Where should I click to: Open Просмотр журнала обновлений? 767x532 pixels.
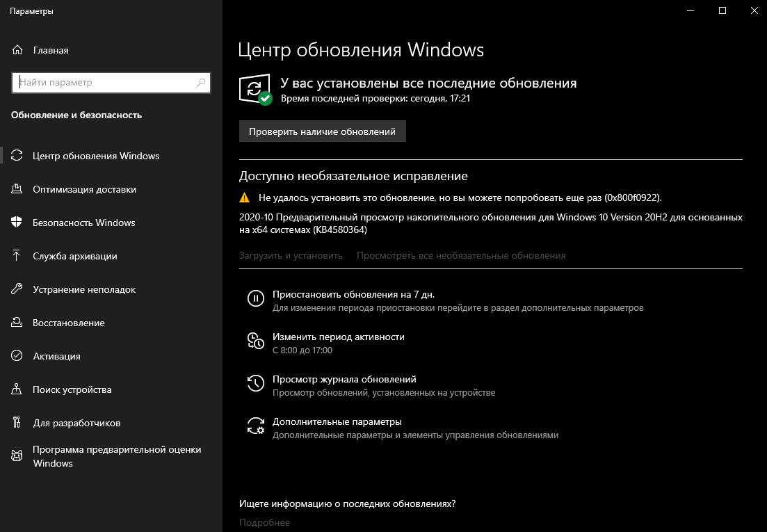tap(344, 380)
